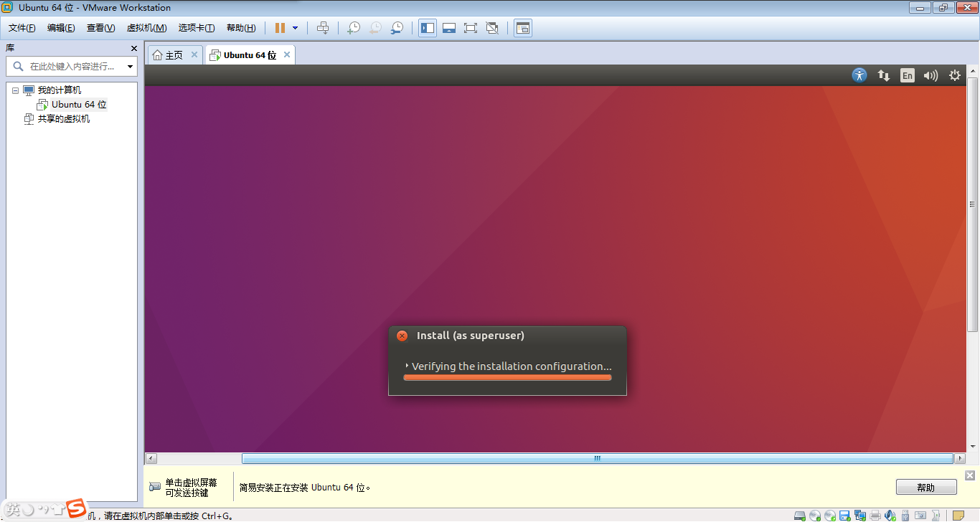Open the 编辑(E) menu
This screenshot has height=522, width=980.
click(61, 28)
